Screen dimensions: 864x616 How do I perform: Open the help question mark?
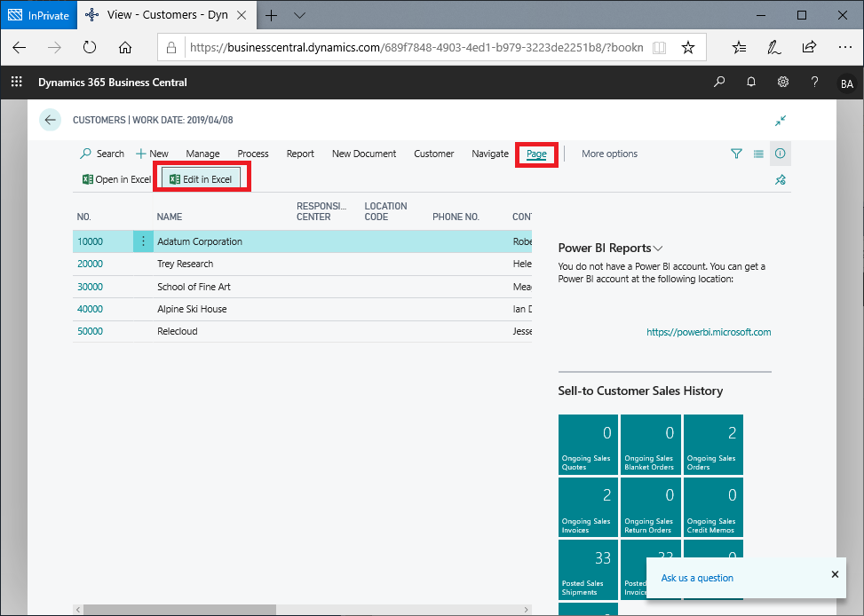814,82
